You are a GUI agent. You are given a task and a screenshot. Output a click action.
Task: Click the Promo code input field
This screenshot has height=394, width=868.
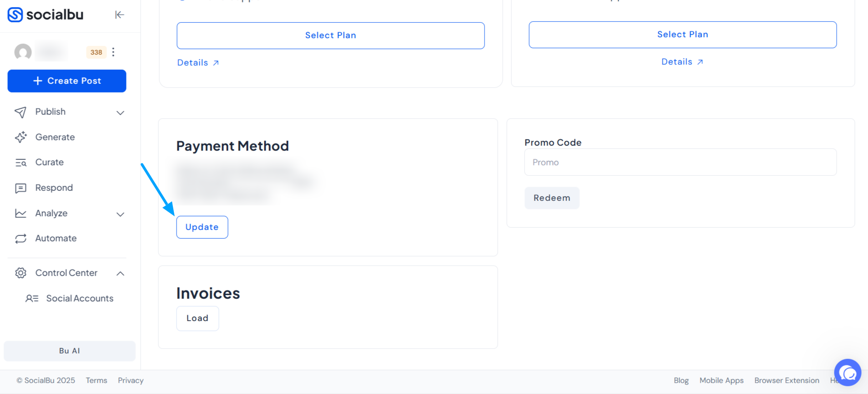coord(680,162)
